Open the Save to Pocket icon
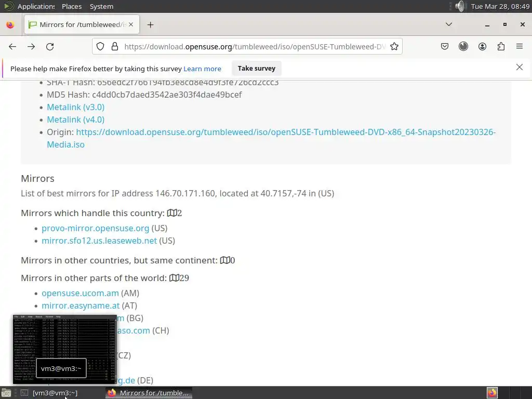 (445, 46)
